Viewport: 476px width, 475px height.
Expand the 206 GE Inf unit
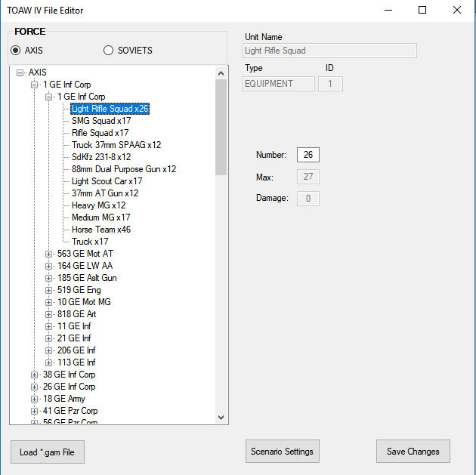pos(48,350)
